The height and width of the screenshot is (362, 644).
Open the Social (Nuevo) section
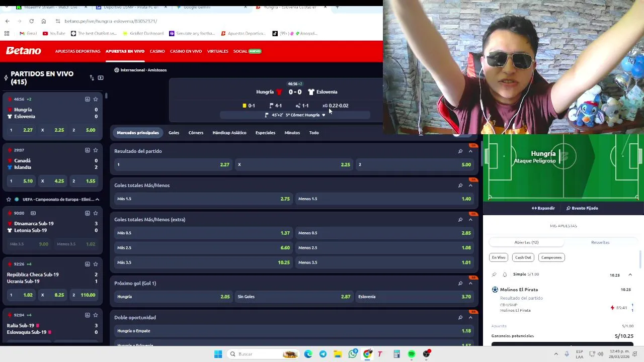(x=247, y=51)
